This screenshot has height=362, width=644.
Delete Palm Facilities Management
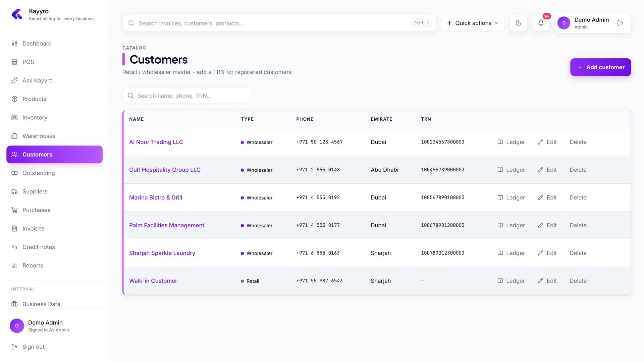(x=578, y=226)
